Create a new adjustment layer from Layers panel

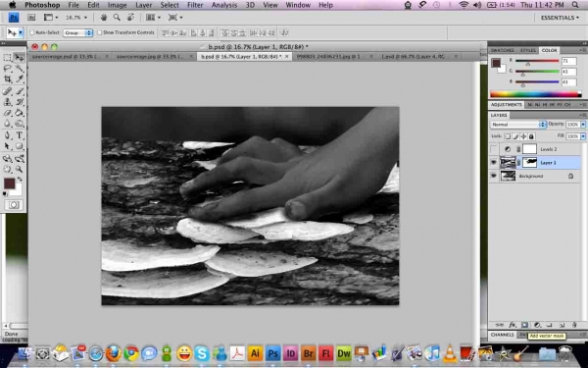[x=537, y=325]
